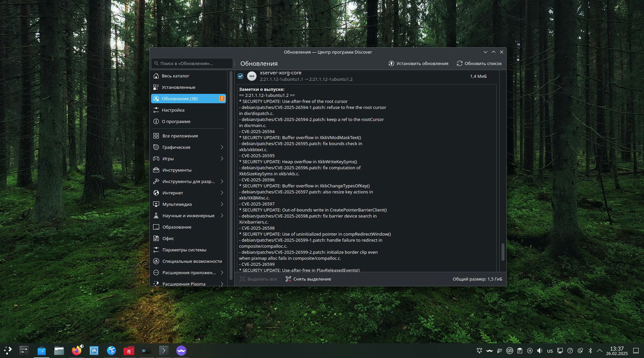This screenshot has width=644, height=358.
Task: Open the Установленные section
Action: pyautogui.click(x=188, y=87)
